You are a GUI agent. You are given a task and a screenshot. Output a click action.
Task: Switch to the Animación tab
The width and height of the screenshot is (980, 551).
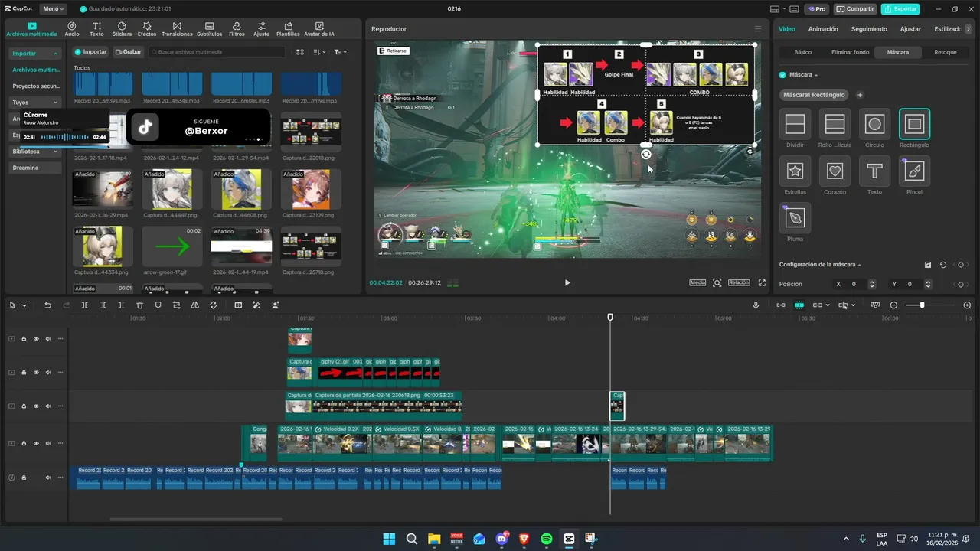(823, 29)
